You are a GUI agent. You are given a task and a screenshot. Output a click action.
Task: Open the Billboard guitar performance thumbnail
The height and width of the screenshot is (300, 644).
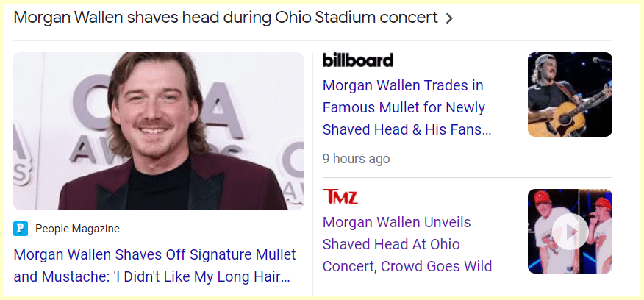570,94
